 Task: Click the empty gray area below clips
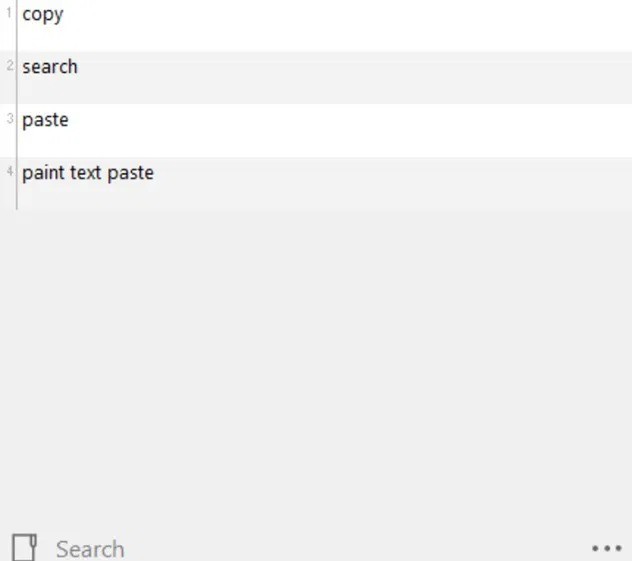click(316, 360)
